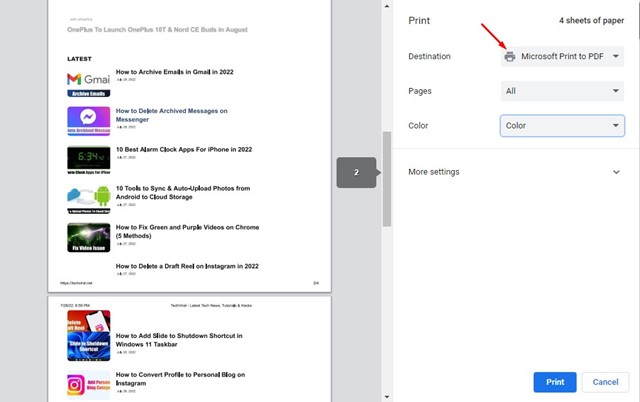Image resolution: width=640 pixels, height=402 pixels.
Task: Click the page footer URL in preview
Action: (x=76, y=283)
